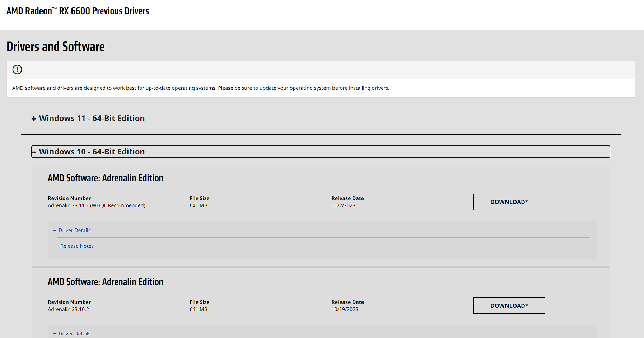Collapse Driver Details for Adrenalin 23.11.1
Viewport: 644px width, 338px height.
(72, 230)
